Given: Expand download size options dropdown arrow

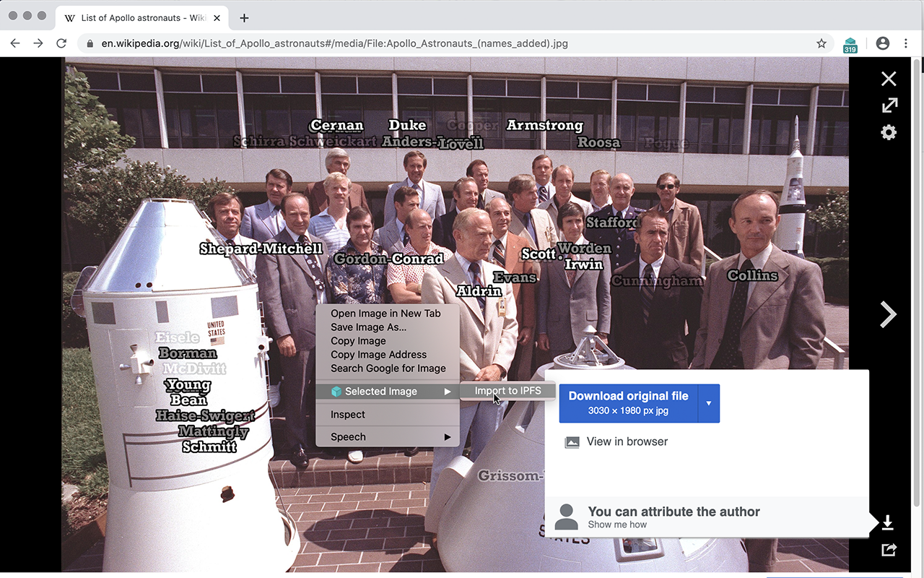Looking at the screenshot, I should [x=709, y=403].
